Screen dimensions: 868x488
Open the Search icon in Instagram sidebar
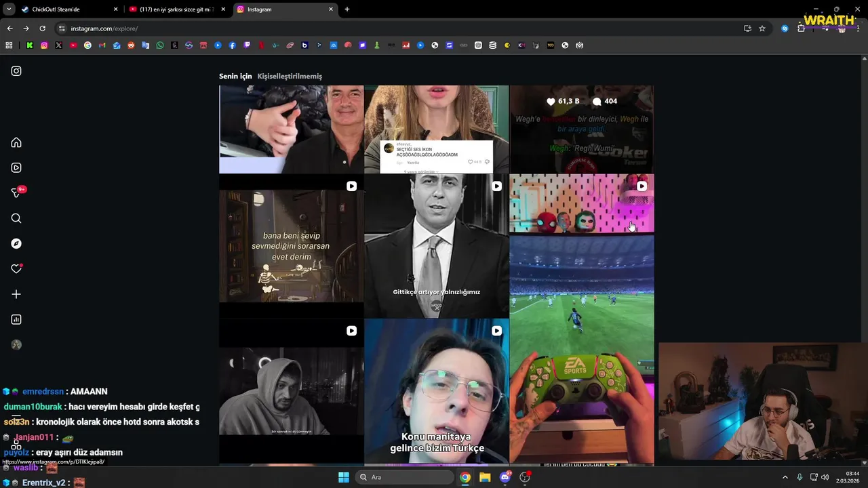(x=16, y=218)
